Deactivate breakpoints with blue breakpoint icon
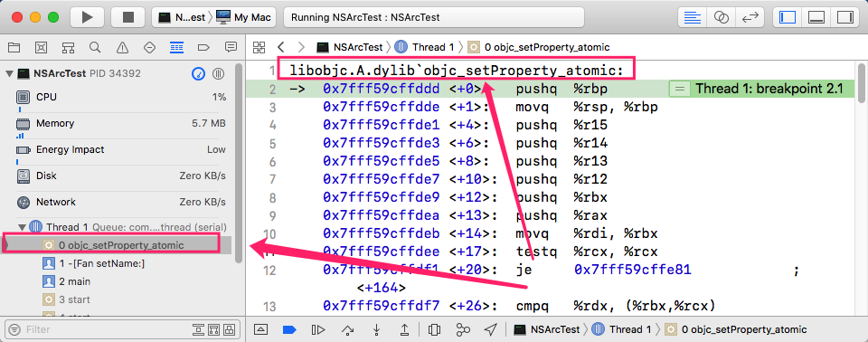Screen dimensions: 868x342 pyautogui.click(x=289, y=329)
